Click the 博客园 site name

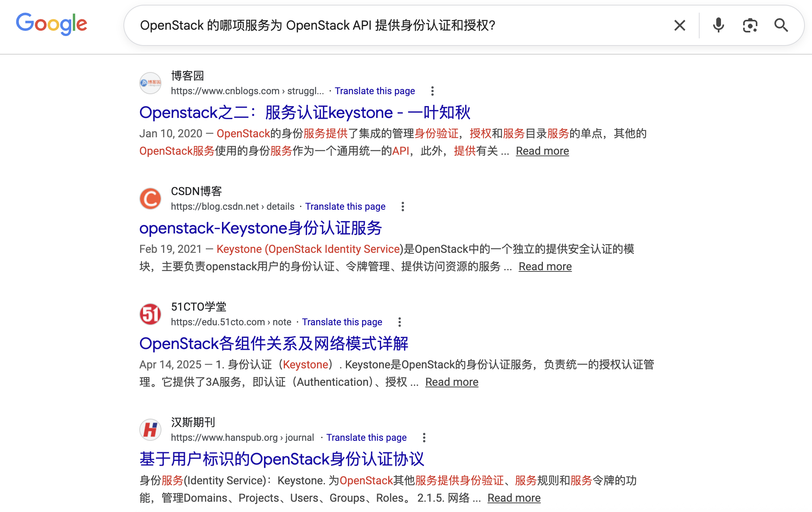188,76
